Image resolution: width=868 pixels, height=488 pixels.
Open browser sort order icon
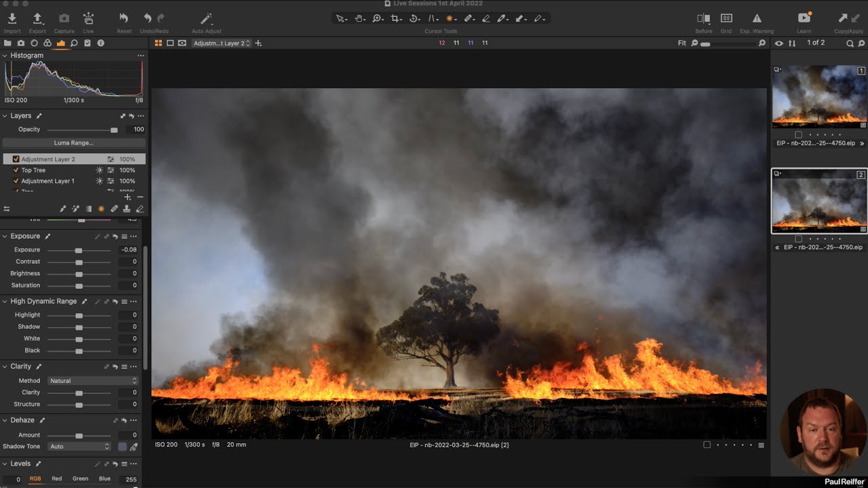point(791,43)
